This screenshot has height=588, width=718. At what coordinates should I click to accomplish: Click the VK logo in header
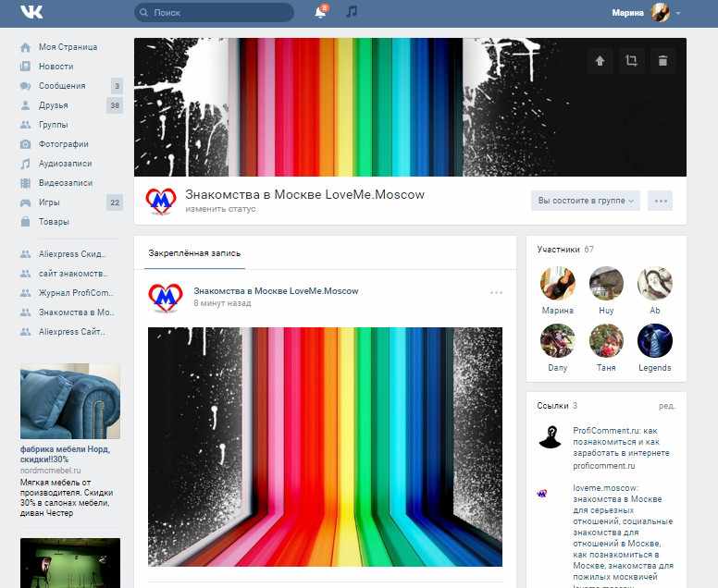point(31,12)
